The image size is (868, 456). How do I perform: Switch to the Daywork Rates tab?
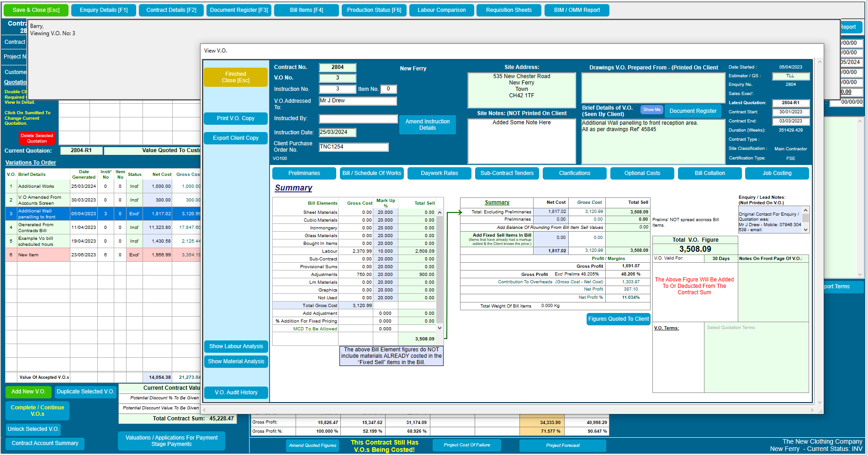(x=439, y=173)
